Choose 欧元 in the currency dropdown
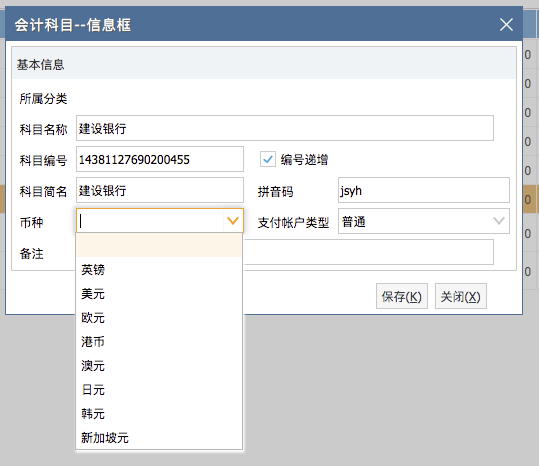Screen dimensions: 539x466 tap(159, 318)
